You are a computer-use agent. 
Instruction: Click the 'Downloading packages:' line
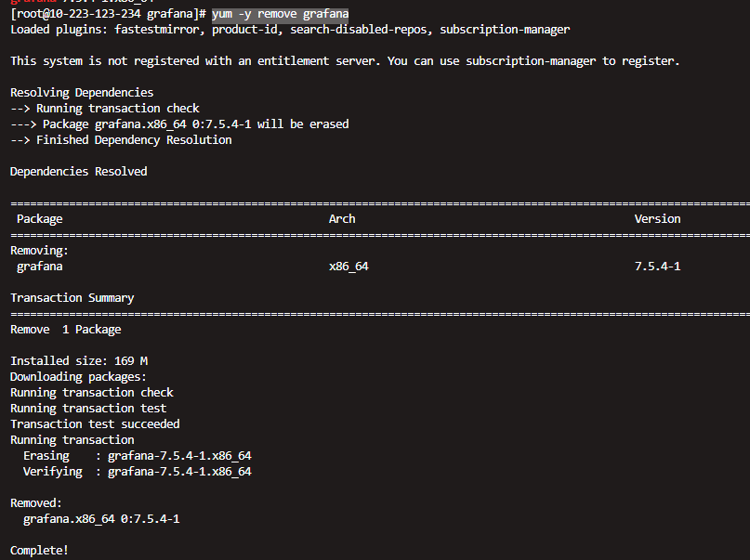[x=78, y=376]
